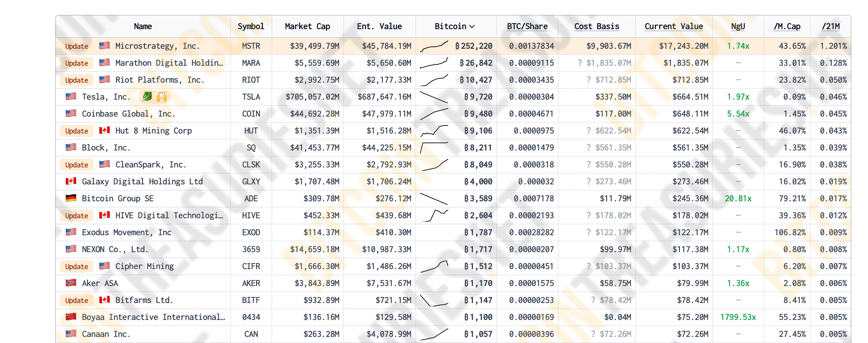
Task: Open the Coinbase Global, Inc. company link
Action: point(128,114)
